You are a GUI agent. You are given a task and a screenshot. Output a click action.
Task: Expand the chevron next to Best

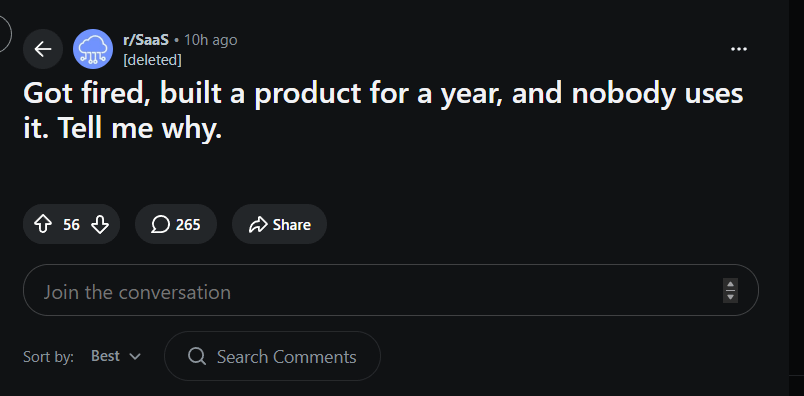[135, 357]
